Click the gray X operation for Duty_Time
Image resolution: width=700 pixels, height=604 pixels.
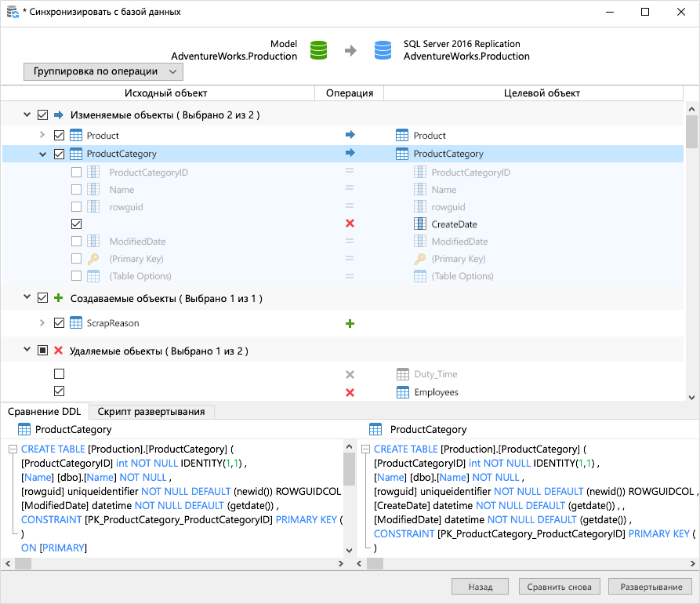[x=350, y=374]
